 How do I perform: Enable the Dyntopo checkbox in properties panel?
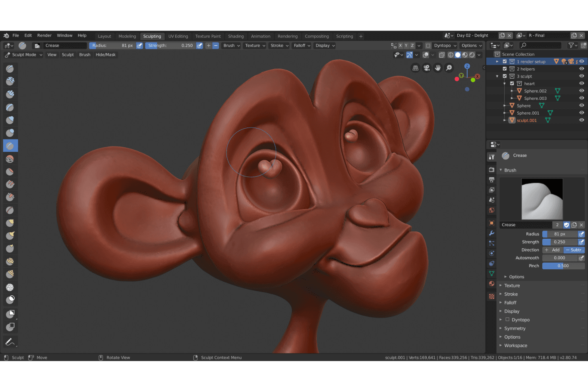(507, 319)
